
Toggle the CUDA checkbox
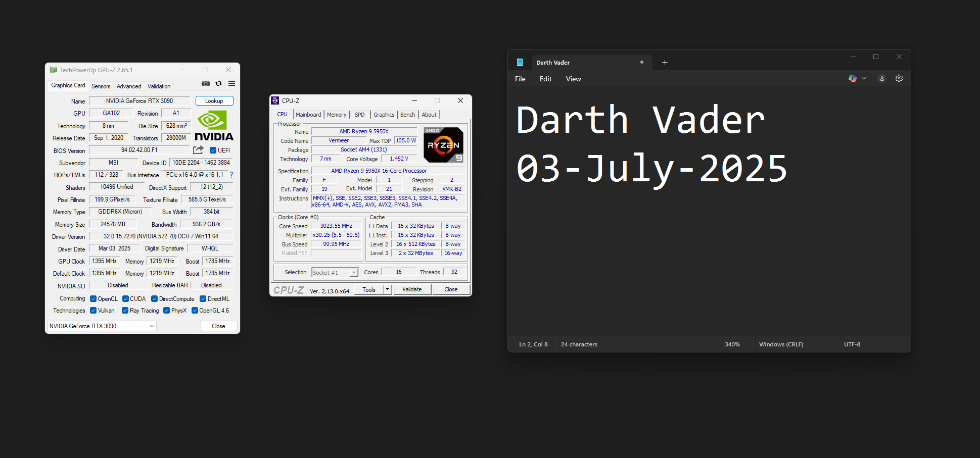tap(125, 299)
